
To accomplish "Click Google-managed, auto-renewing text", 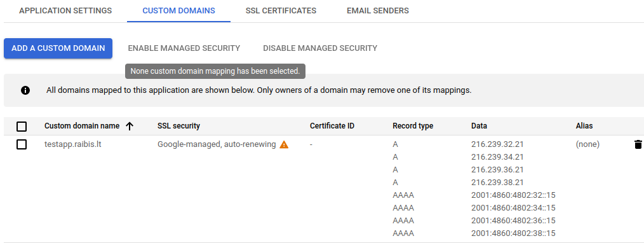I will click(x=217, y=144).
